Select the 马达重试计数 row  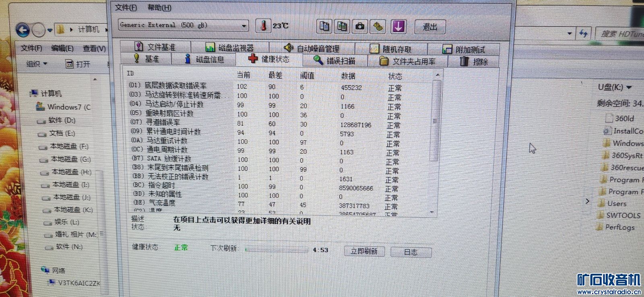point(266,141)
